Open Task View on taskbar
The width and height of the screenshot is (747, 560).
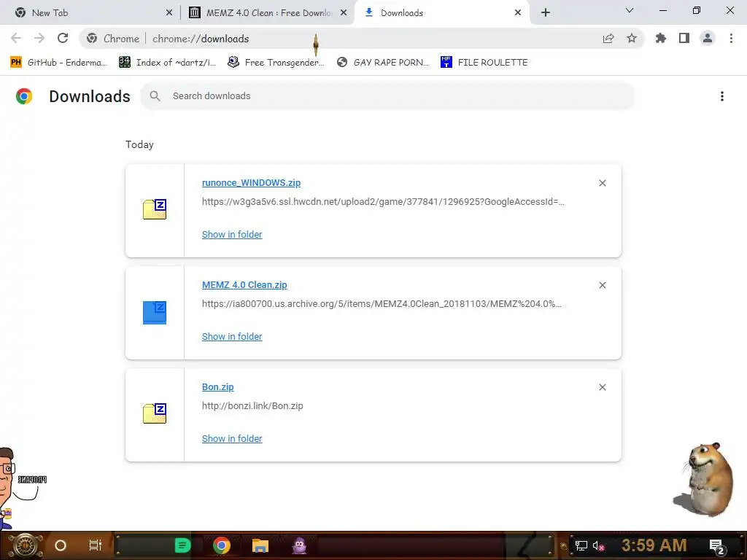tap(96, 545)
